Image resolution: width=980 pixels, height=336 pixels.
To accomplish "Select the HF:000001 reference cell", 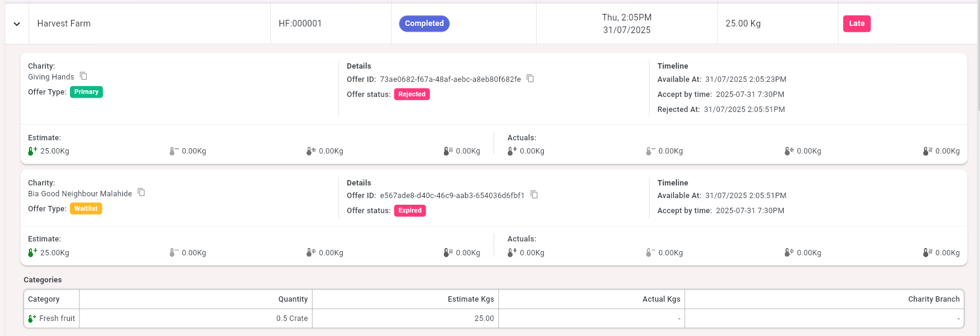I will tap(300, 23).
